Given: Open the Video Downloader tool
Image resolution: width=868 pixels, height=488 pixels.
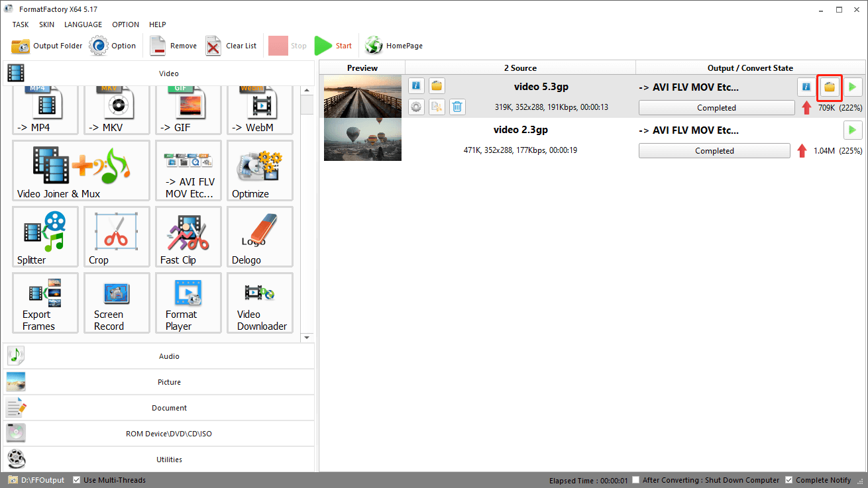Looking at the screenshot, I should tap(260, 303).
